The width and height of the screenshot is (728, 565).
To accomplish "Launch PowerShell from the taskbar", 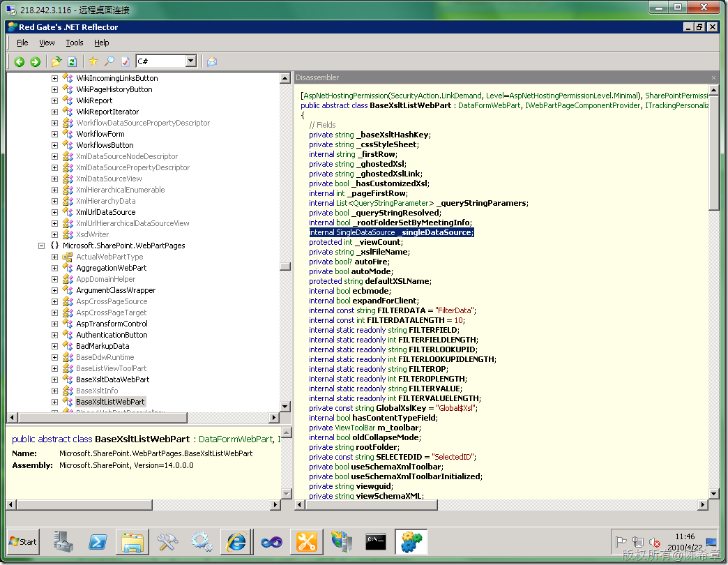I will pos(98,542).
